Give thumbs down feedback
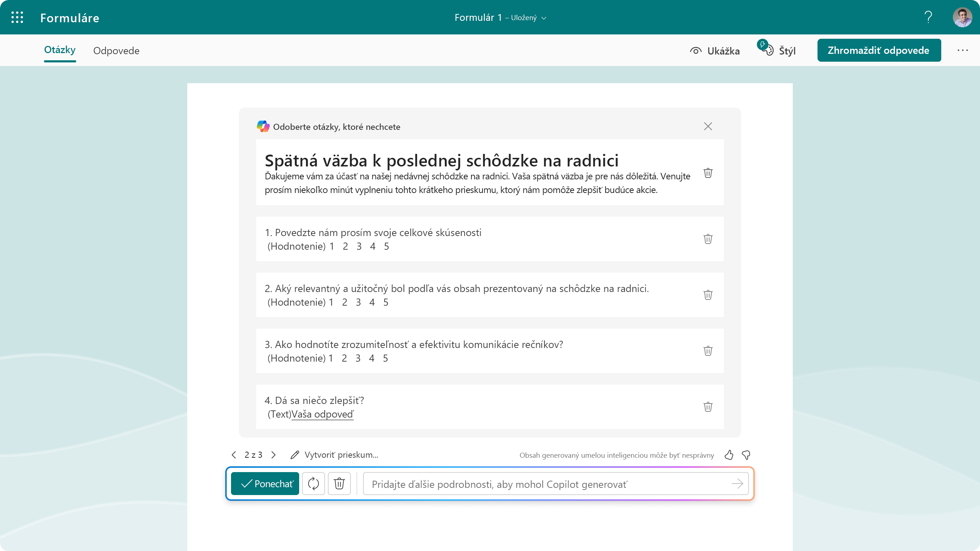 (x=746, y=455)
